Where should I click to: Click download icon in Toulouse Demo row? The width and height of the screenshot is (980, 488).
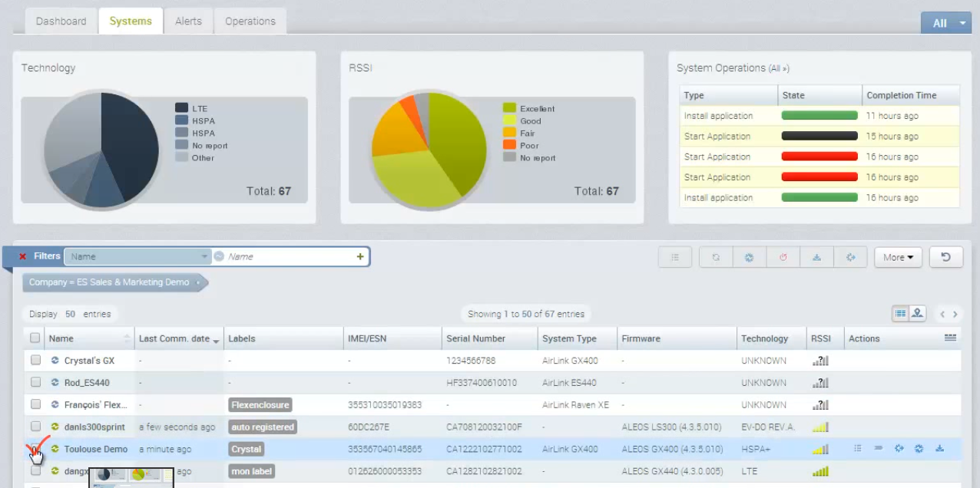pyautogui.click(x=939, y=449)
